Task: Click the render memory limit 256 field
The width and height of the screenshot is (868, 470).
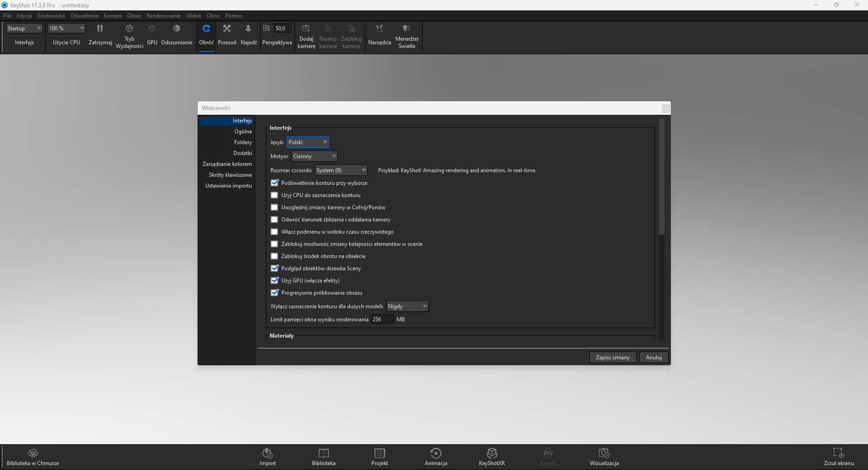Action: (382, 320)
